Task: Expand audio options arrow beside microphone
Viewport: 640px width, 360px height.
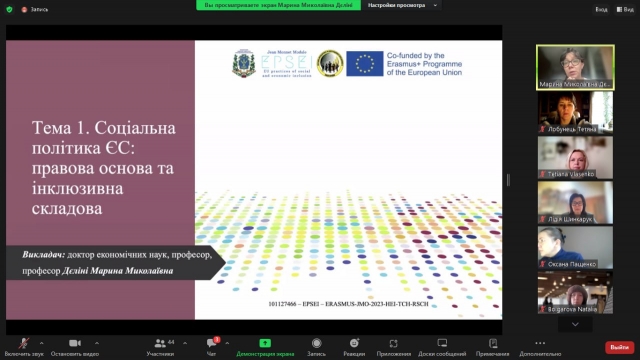Action: [x=42, y=343]
